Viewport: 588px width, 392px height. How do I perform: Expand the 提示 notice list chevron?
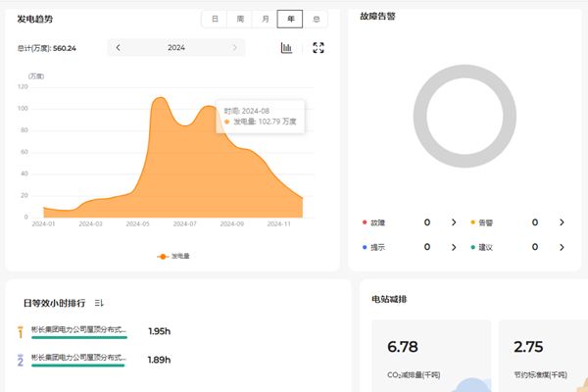pyautogui.click(x=454, y=247)
